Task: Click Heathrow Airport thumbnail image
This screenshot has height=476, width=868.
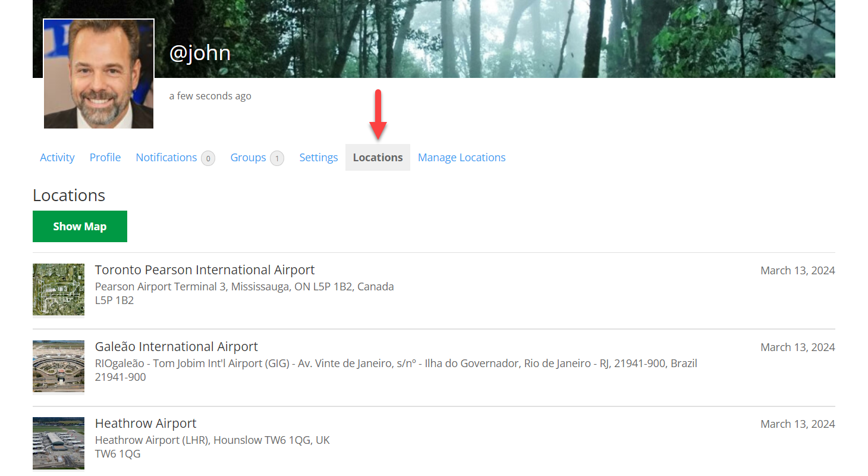Action: coord(58,443)
